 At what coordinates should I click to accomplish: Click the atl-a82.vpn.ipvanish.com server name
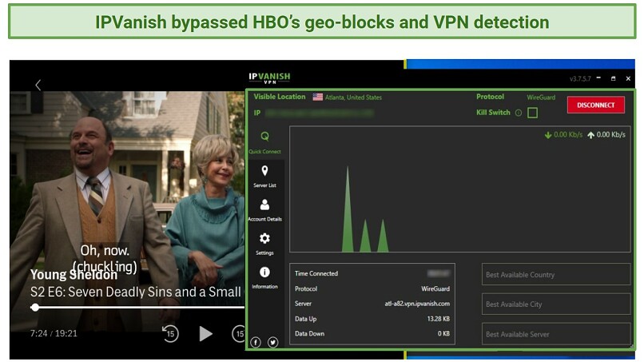[417, 304]
